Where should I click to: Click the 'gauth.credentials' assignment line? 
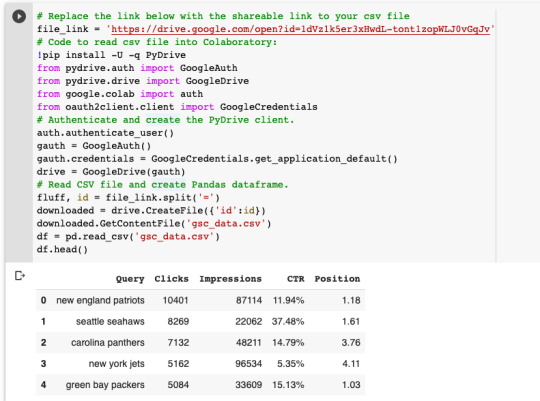pyautogui.click(x=217, y=159)
